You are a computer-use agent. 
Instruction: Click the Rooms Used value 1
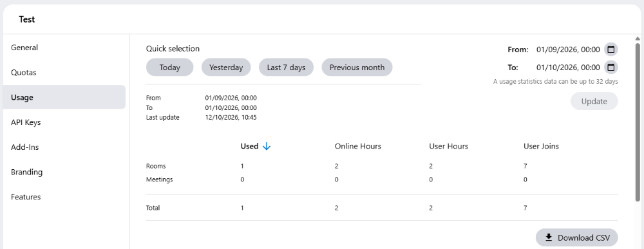(242, 166)
